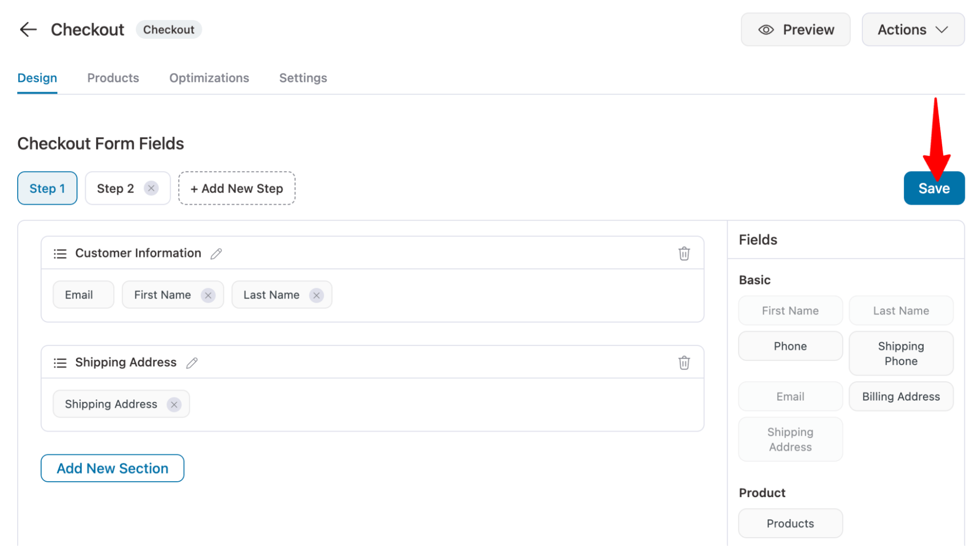
Task: Click the edit pencil icon for Shipping Address
Action: pos(192,362)
